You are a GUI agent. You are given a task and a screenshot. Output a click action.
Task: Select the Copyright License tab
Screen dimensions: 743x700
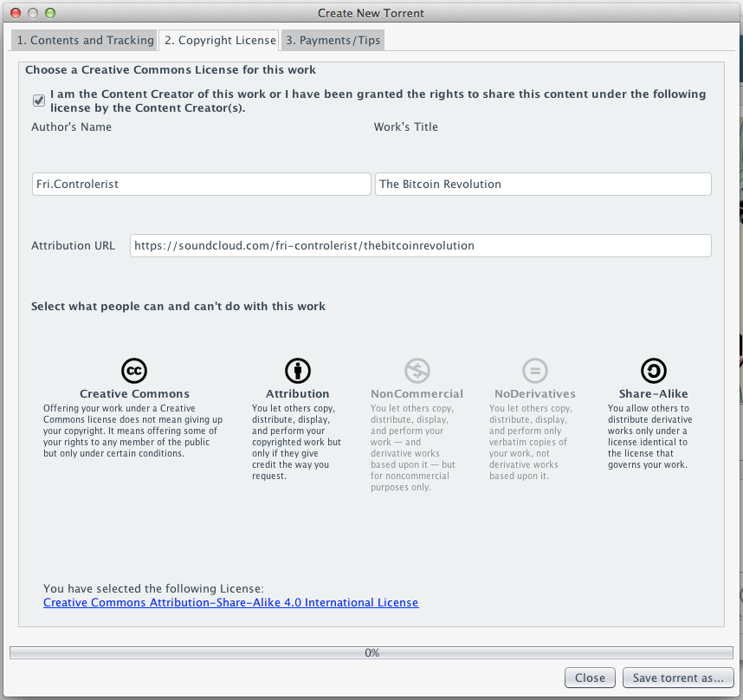[218, 40]
